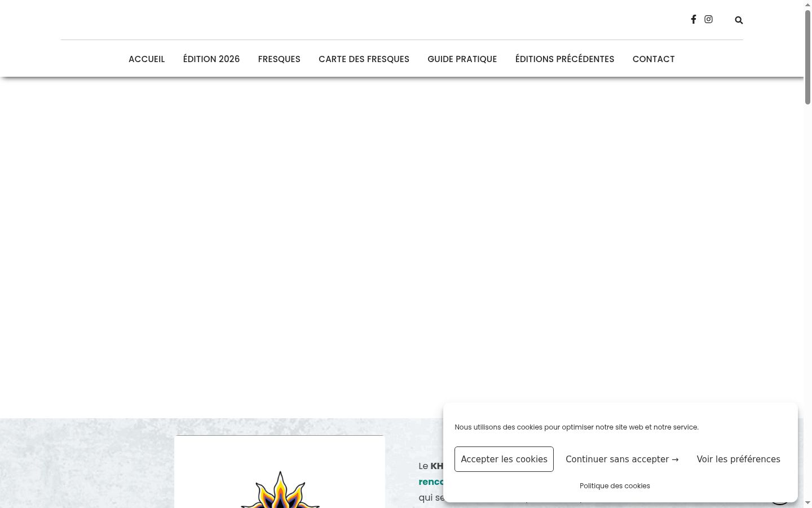Open the Contact menu item
Viewport: 812px width, 508px height.
pos(654,59)
